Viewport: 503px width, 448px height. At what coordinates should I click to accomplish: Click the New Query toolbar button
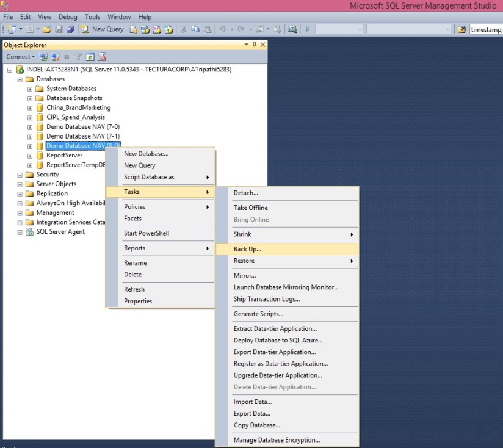[x=103, y=29]
